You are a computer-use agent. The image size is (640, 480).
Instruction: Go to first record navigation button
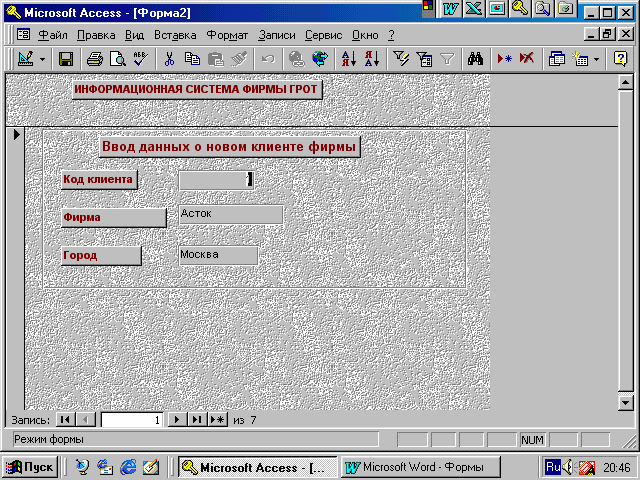click(64, 420)
